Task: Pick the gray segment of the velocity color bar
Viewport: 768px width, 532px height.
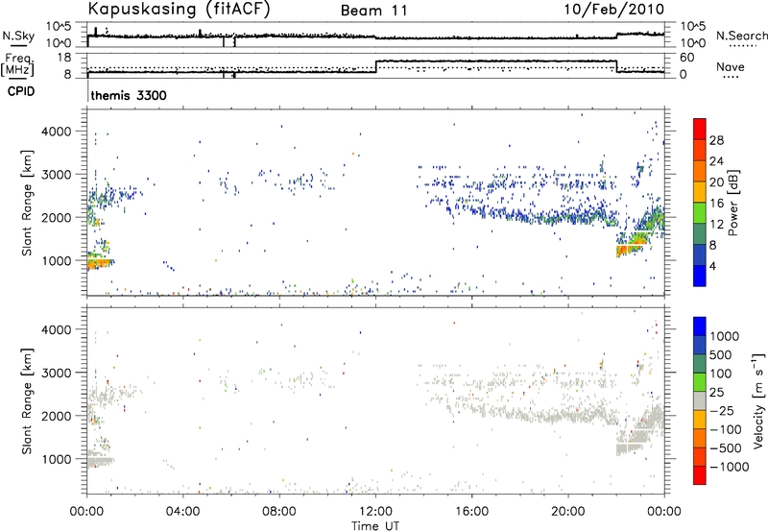Action: pyautogui.click(x=700, y=400)
